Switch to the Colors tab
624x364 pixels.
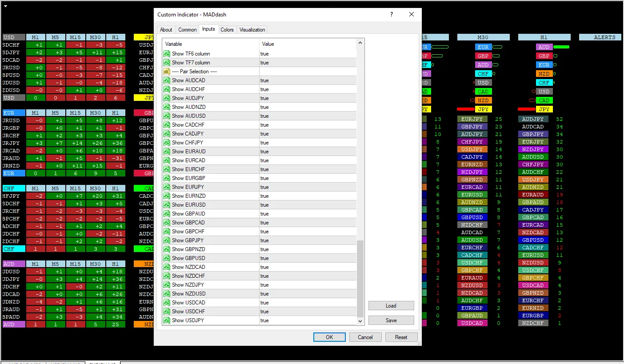point(227,30)
